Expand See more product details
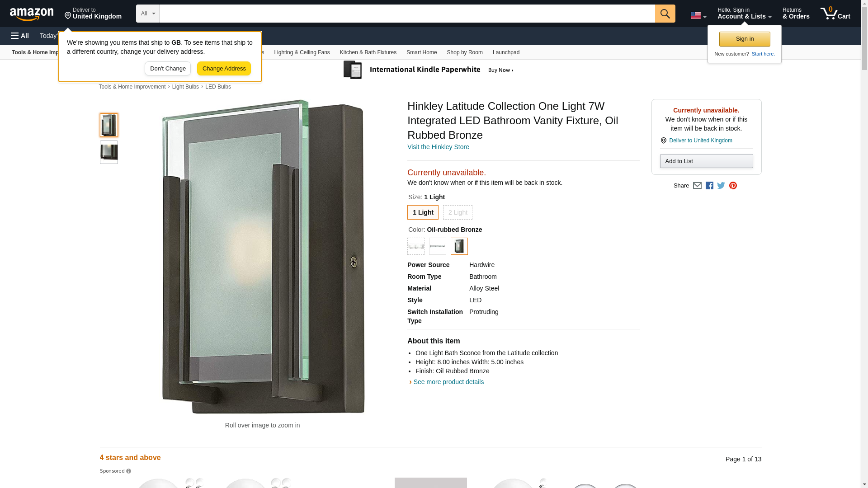The image size is (868, 488). 448,382
